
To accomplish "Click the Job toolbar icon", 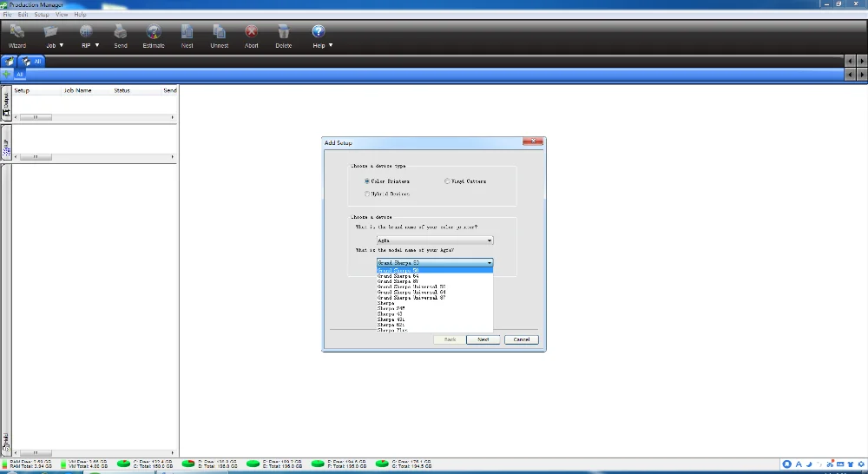I will point(50,31).
